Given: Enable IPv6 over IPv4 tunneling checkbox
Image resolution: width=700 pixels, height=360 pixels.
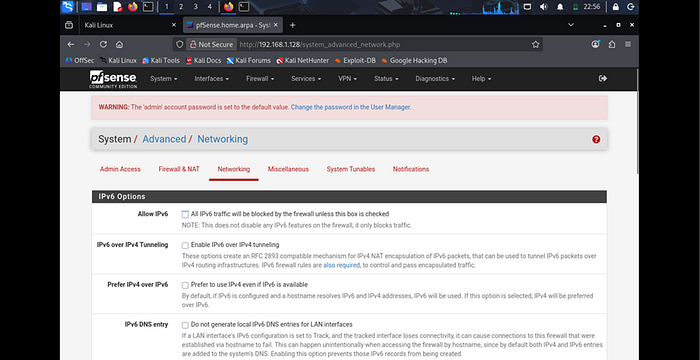Looking at the screenshot, I should point(185,245).
